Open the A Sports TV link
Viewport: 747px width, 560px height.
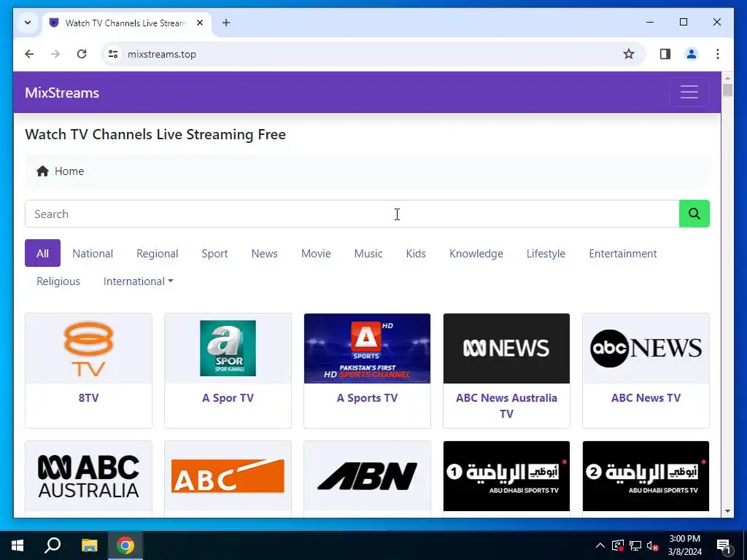[367, 397]
